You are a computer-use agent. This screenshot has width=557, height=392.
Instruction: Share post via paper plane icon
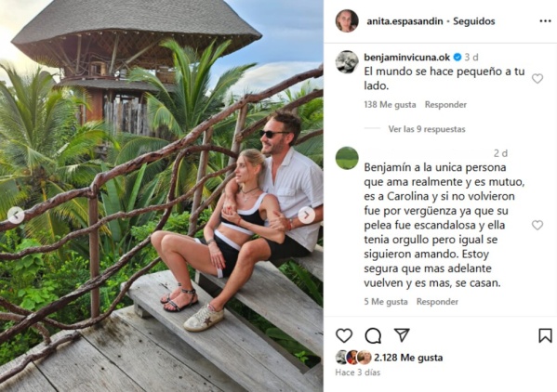[x=402, y=335]
